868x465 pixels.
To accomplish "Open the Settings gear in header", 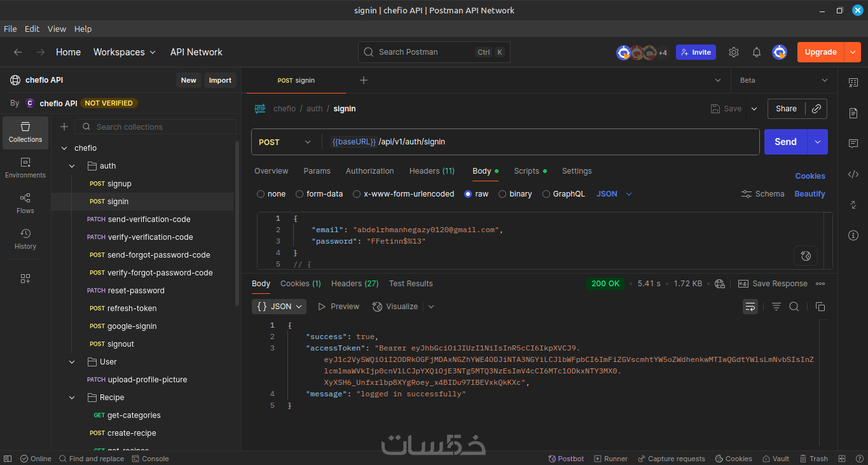I will pos(734,52).
